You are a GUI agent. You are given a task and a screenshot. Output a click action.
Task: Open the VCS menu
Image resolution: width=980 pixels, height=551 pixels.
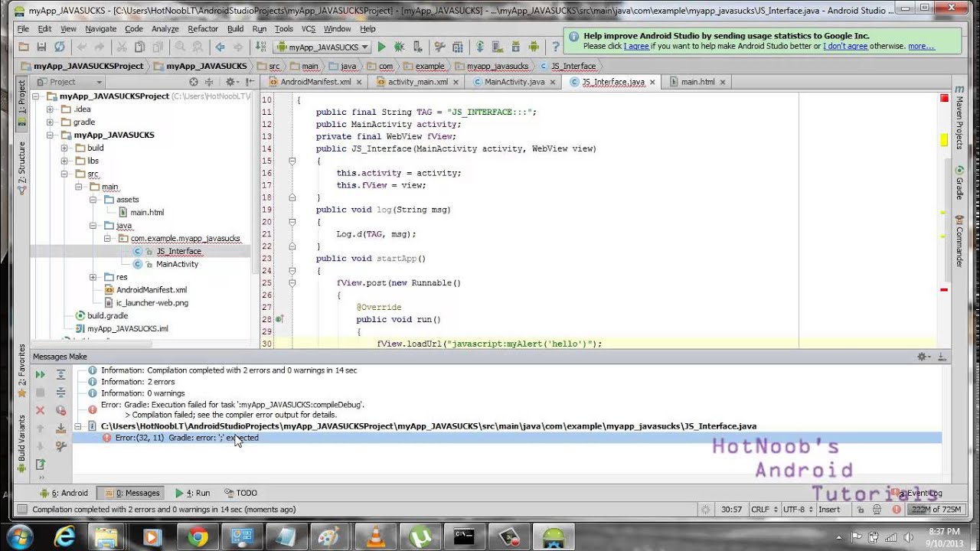tap(308, 29)
